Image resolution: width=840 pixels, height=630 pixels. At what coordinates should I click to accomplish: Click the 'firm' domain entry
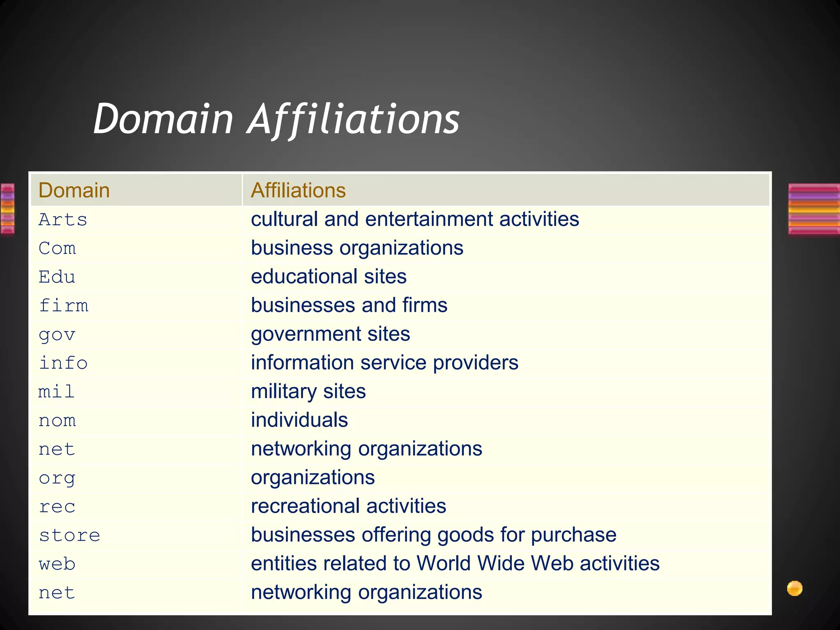tap(64, 306)
